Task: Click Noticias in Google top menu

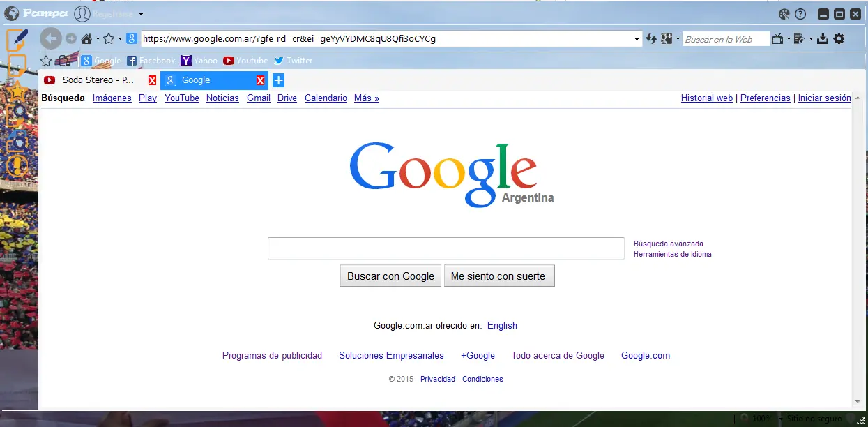Action: click(222, 98)
